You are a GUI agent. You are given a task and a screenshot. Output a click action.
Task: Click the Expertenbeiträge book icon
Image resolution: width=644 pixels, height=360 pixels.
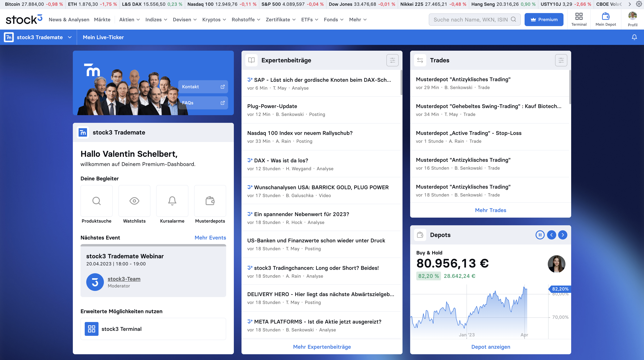coord(251,60)
